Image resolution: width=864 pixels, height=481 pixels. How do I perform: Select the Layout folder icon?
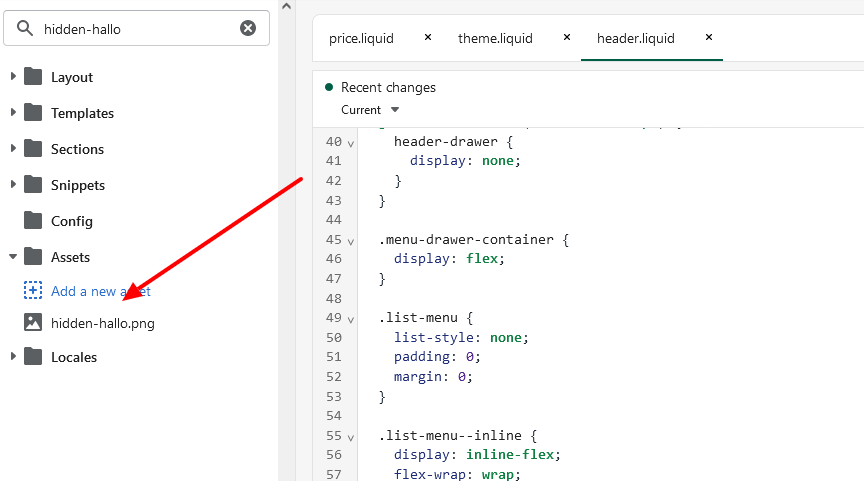pyautogui.click(x=33, y=77)
